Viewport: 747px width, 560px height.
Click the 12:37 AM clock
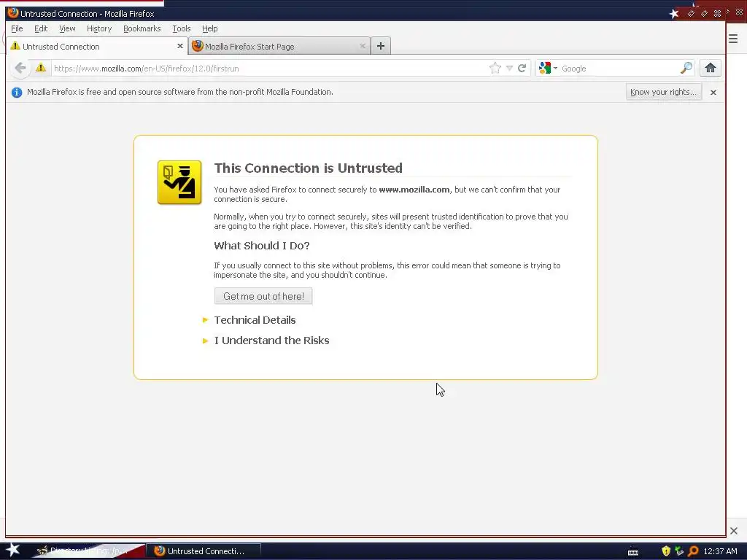point(720,551)
